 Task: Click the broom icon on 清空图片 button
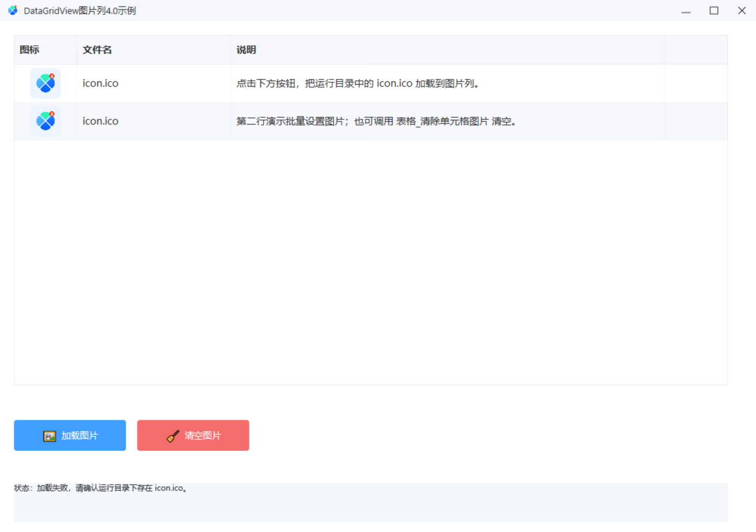click(x=173, y=436)
